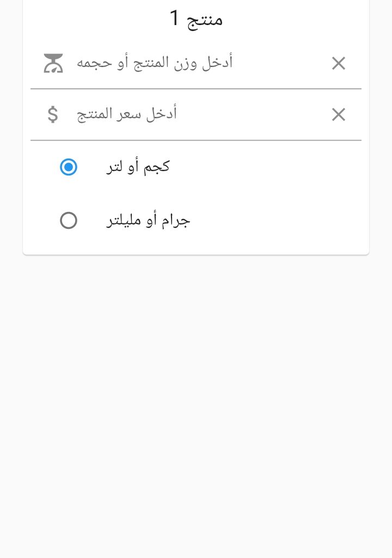Click the 'منتج 1' card title
Screen dimensions: 392x558
(x=196, y=19)
